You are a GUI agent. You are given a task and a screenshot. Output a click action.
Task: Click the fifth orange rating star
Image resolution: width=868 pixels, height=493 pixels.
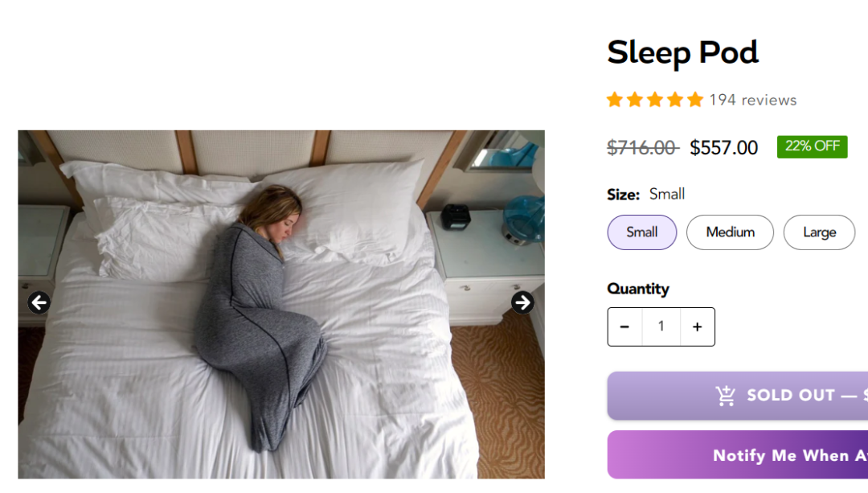click(695, 100)
